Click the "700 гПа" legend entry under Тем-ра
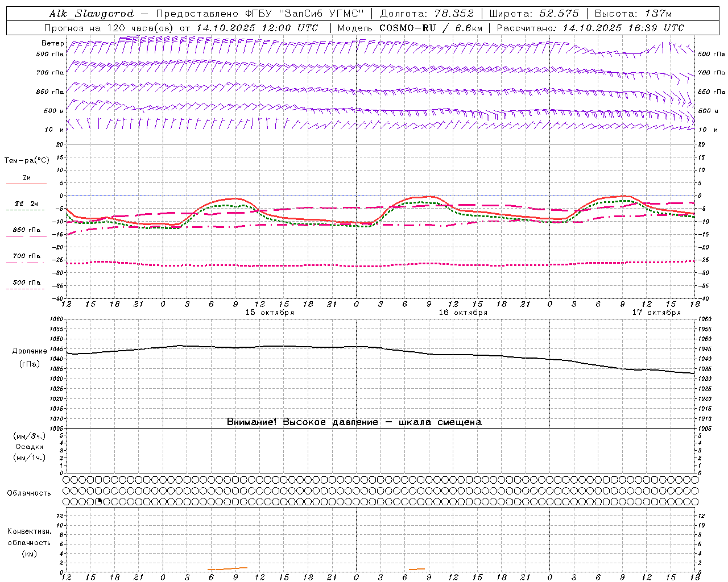This screenshot has width=728, height=582. pos(27,256)
